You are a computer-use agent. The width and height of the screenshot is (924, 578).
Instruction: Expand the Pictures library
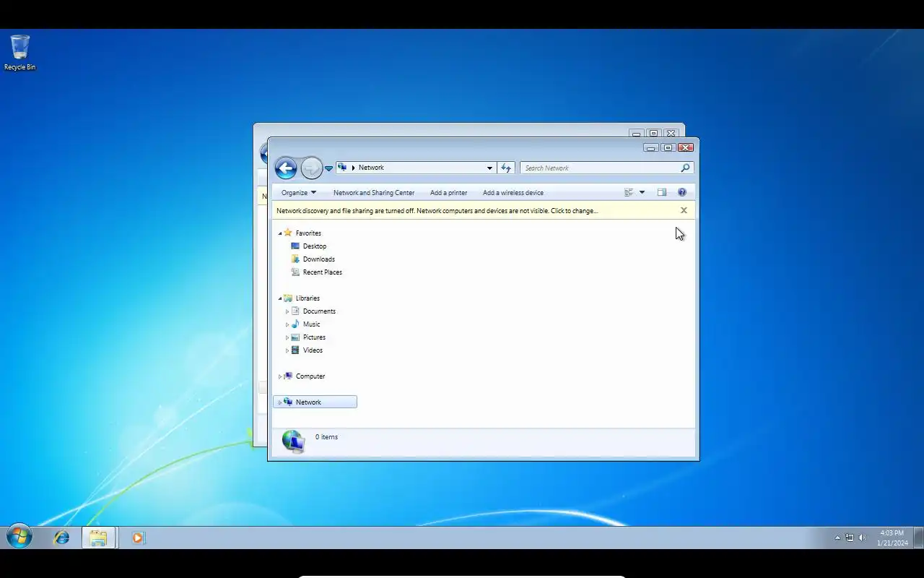(287, 337)
